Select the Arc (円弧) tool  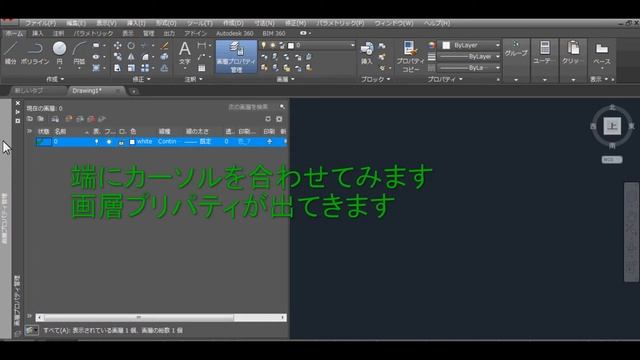pyautogui.click(x=79, y=53)
